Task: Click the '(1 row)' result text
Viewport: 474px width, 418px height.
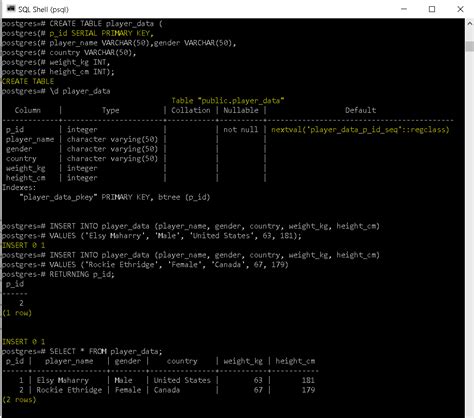Action: coord(17,313)
